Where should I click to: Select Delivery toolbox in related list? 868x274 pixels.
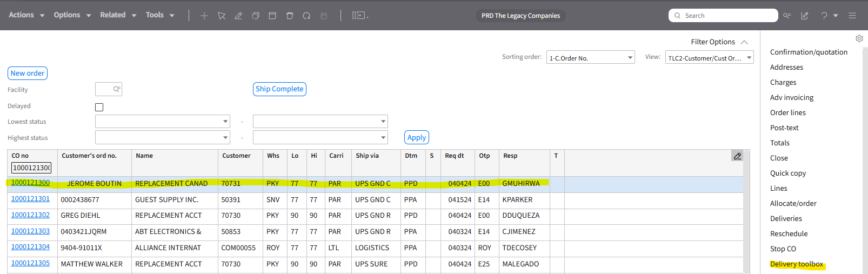click(797, 264)
